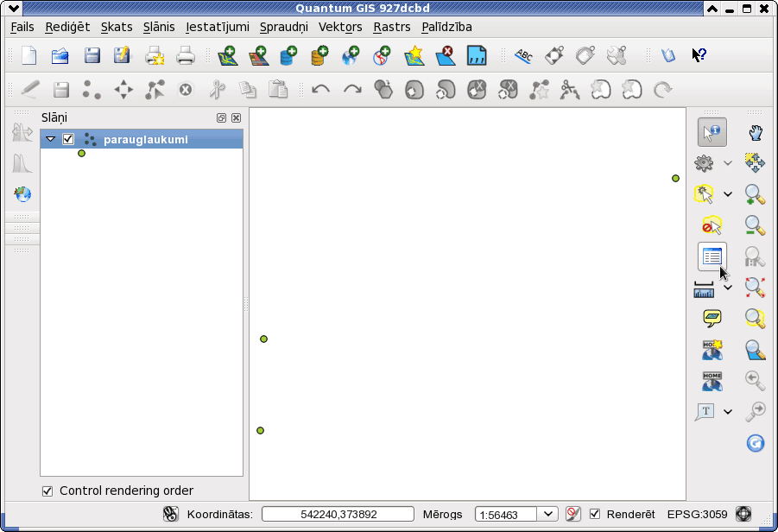Select the parauglaukumi layer name
Viewport: 778px width, 532px height.
point(145,140)
